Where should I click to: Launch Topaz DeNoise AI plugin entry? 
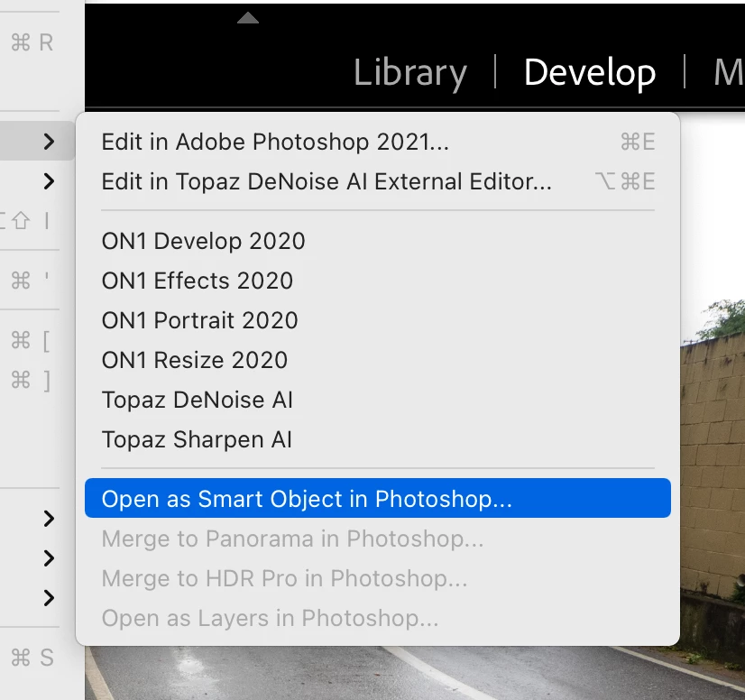coord(378,400)
